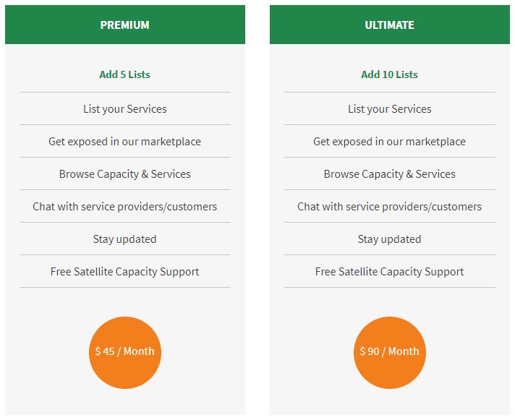The image size is (515, 420).
Task: Click the Premium card's empty bottom area
Action: pyautogui.click(x=125, y=402)
